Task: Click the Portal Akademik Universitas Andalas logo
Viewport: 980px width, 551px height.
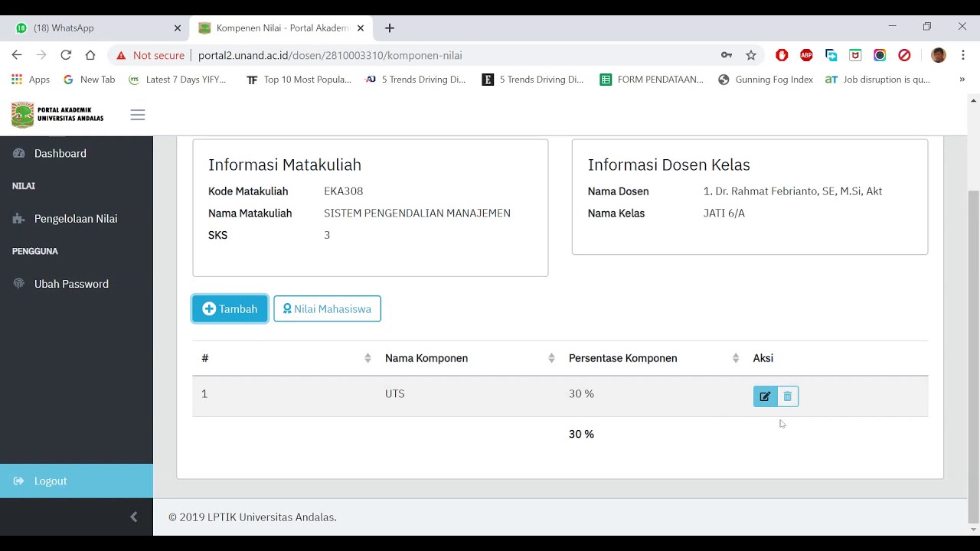Action: coord(57,115)
